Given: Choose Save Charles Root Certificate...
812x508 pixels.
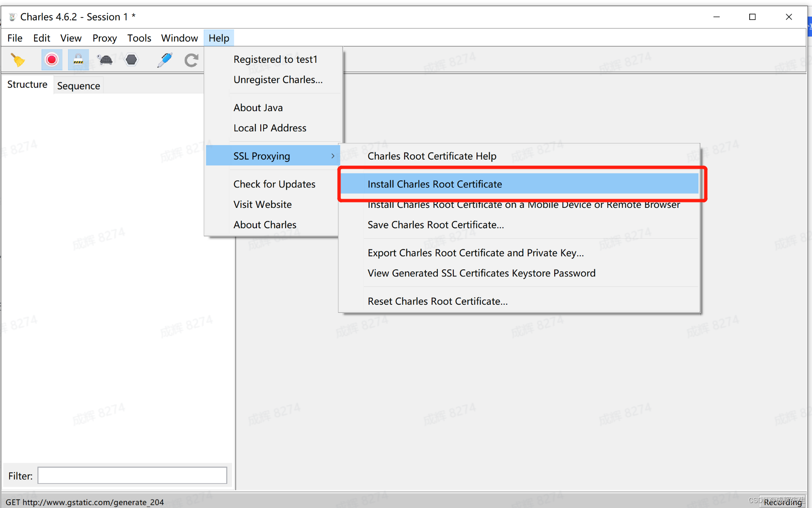Looking at the screenshot, I should coord(519,225).
